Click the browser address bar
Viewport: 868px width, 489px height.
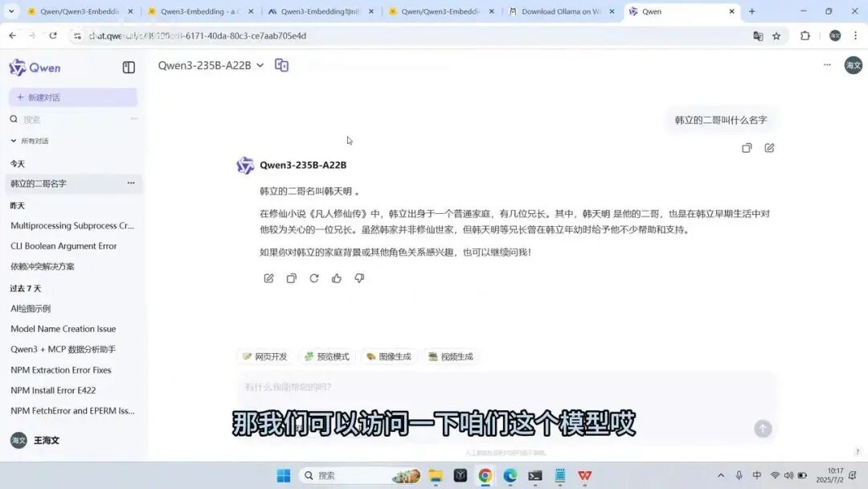[x=410, y=35]
